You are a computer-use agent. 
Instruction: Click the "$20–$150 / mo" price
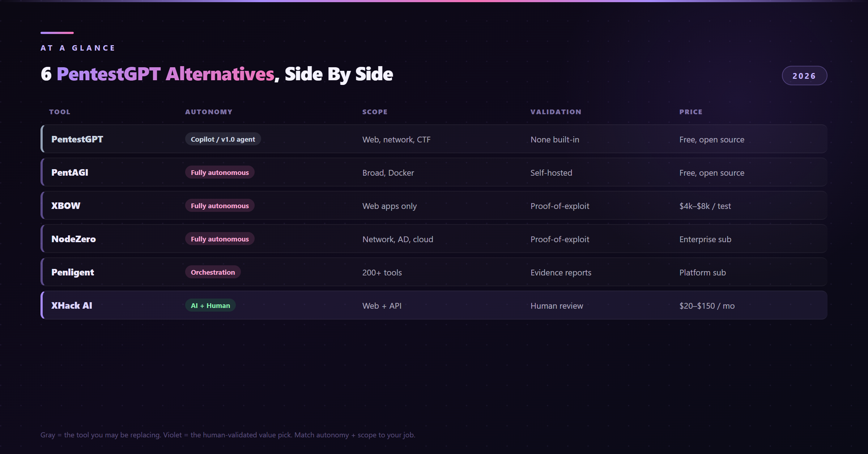coord(707,306)
